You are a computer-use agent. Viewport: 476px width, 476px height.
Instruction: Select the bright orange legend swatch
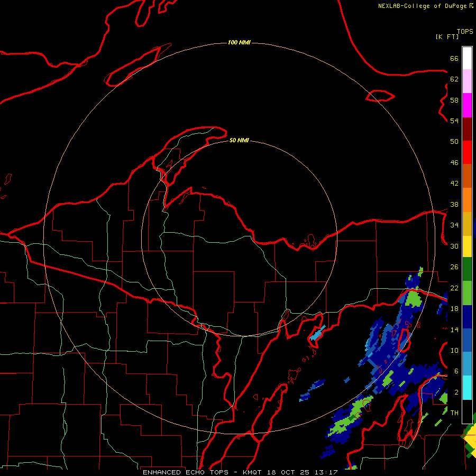(467, 200)
